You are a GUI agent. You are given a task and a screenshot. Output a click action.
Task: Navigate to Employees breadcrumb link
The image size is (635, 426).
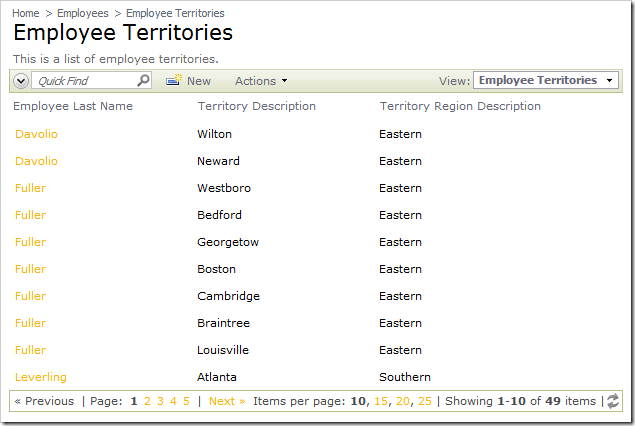[x=83, y=14]
